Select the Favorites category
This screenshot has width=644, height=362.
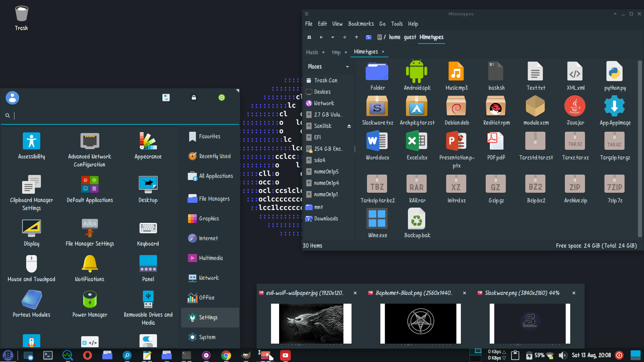tap(210, 136)
